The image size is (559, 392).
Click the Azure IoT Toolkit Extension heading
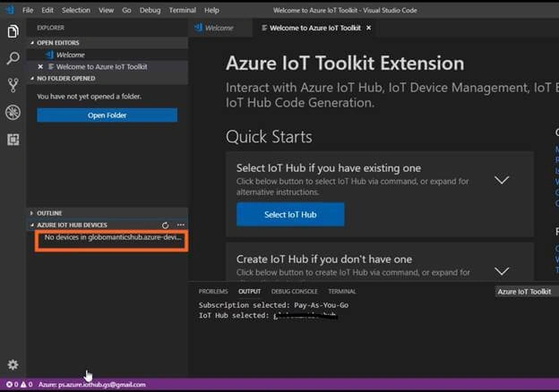coord(345,64)
